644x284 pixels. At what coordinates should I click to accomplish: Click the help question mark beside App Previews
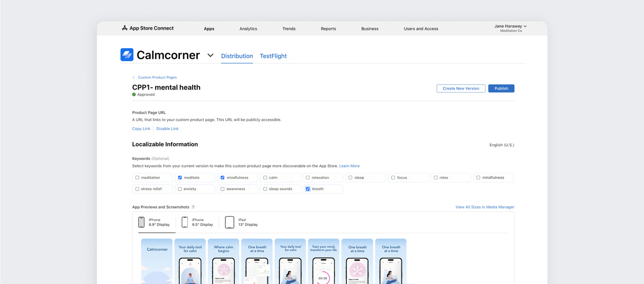[193, 207]
